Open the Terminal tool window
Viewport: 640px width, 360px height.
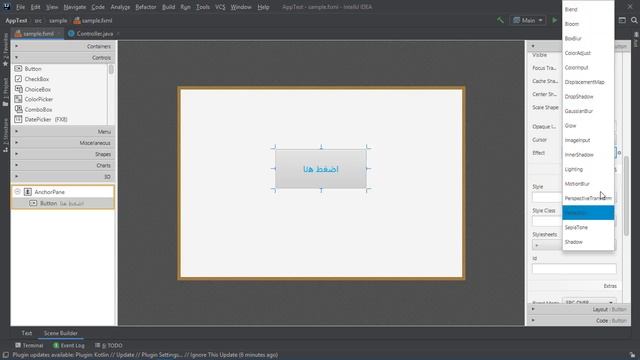(x=29, y=345)
